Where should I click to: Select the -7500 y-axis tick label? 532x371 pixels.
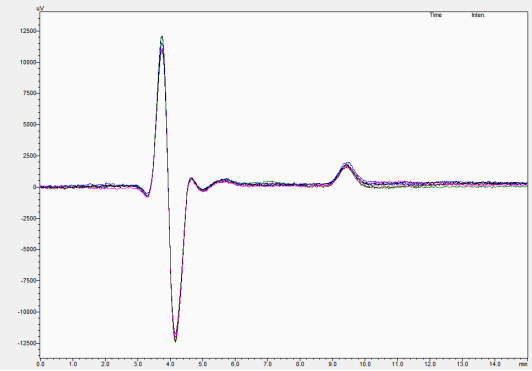click(x=28, y=281)
